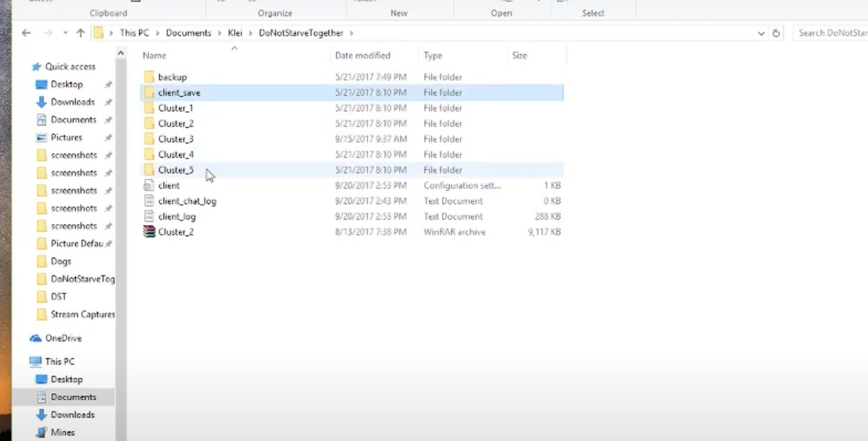Screen dimensions: 868x441
Task: Select Klei in breadcrumb path
Action: [236, 33]
